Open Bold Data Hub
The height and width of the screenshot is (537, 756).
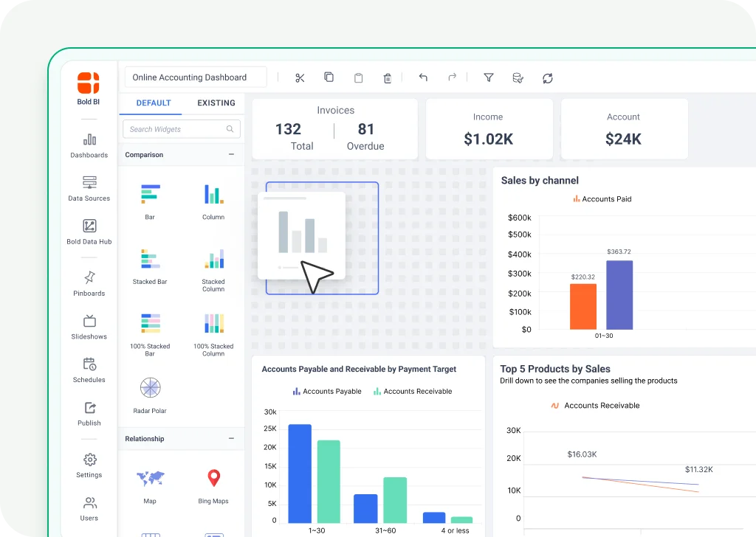click(x=89, y=232)
